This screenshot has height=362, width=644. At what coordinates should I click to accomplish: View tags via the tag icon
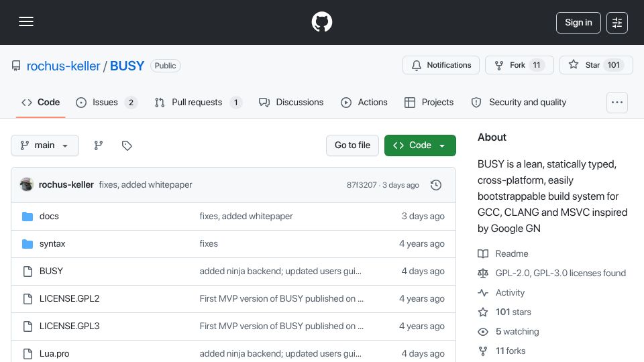[127, 145]
